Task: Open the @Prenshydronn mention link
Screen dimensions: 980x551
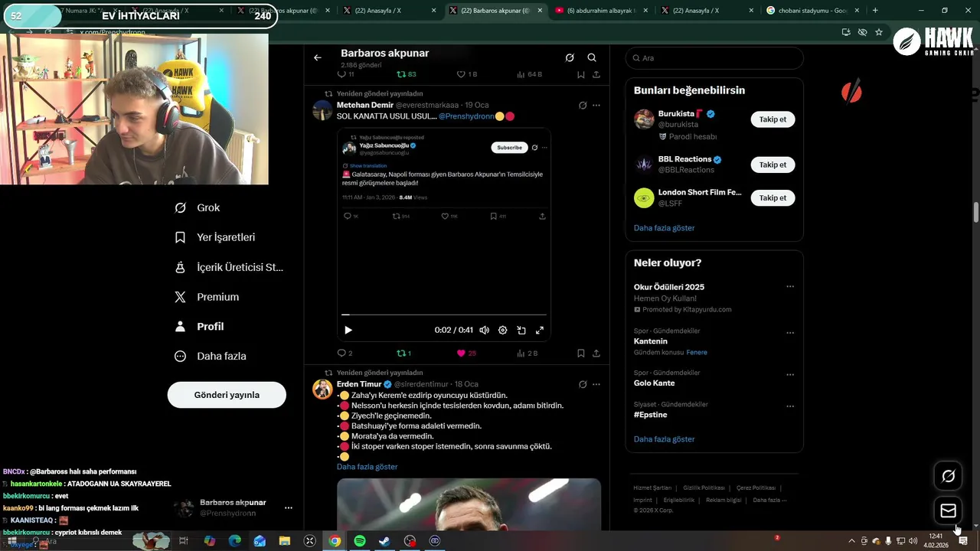Action: 466,116
